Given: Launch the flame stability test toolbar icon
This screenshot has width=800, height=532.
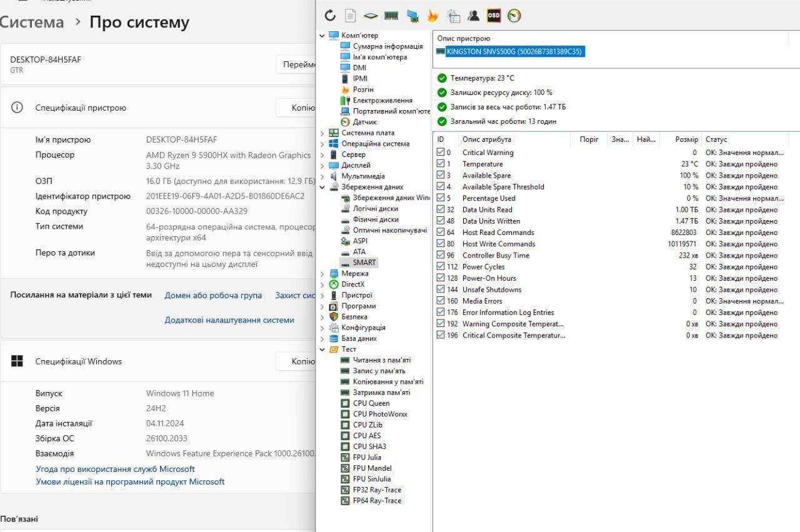Looking at the screenshot, I should tap(432, 16).
